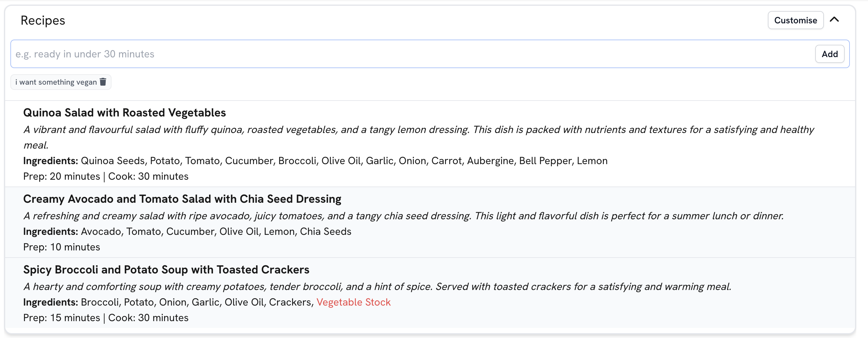
Task: Select the Broccoli Soup description text
Action: [377, 286]
